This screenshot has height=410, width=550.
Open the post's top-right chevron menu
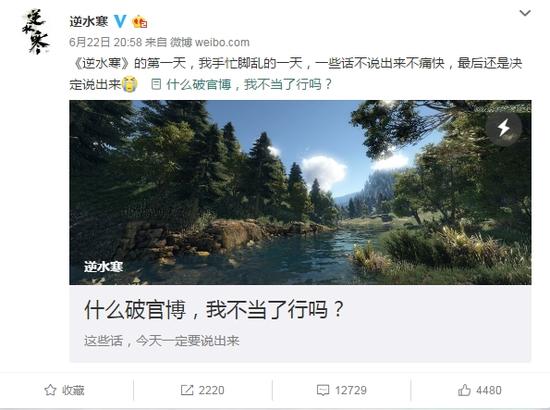coord(525,13)
